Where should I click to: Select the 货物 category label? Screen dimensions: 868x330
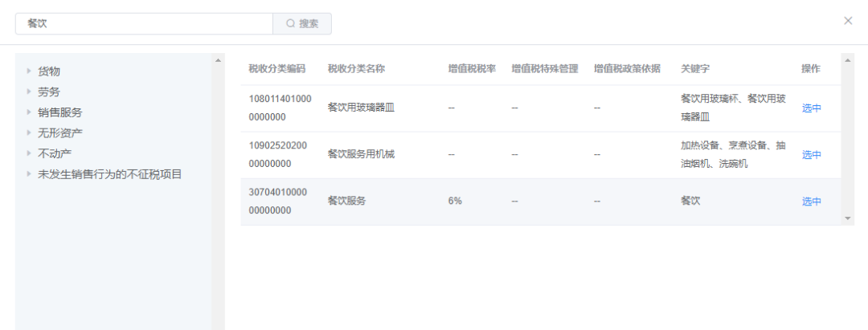(x=49, y=71)
